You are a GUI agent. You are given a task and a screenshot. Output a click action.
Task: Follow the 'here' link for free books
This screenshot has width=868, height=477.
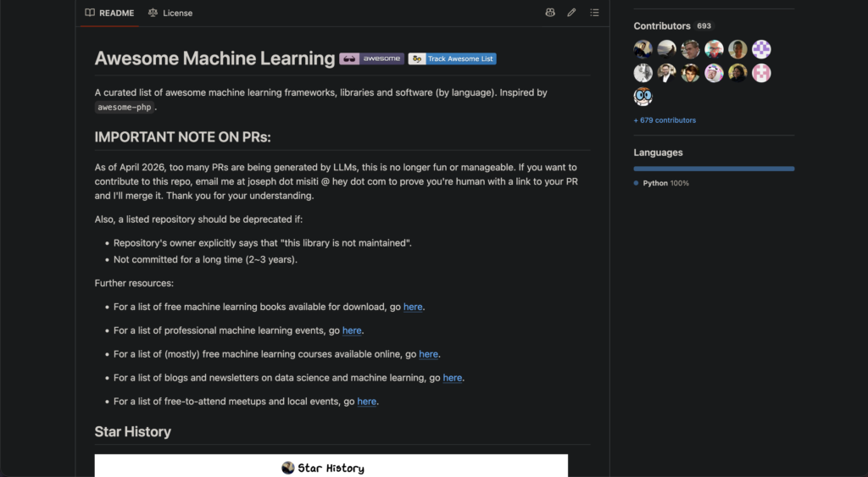(x=413, y=307)
